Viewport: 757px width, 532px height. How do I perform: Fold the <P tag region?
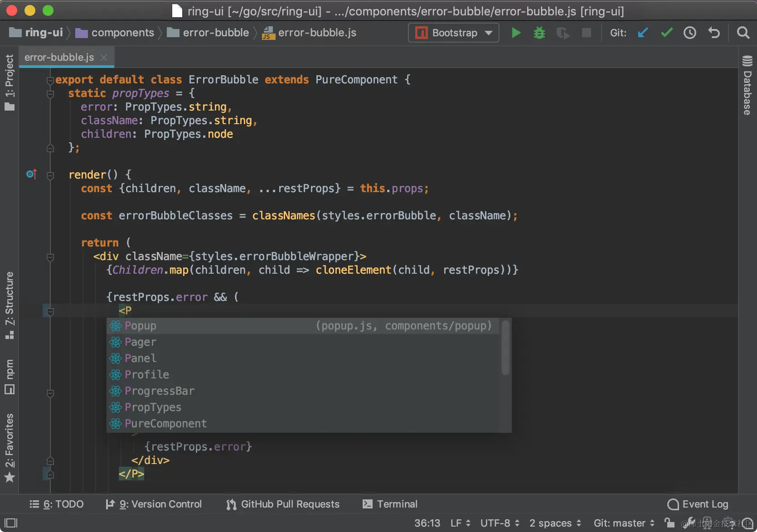tap(50, 312)
